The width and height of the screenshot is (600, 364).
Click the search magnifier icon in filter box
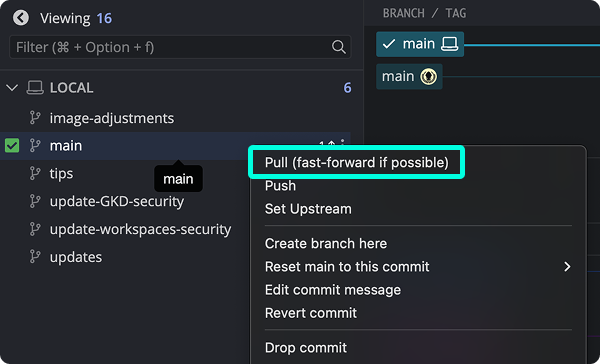(x=339, y=47)
